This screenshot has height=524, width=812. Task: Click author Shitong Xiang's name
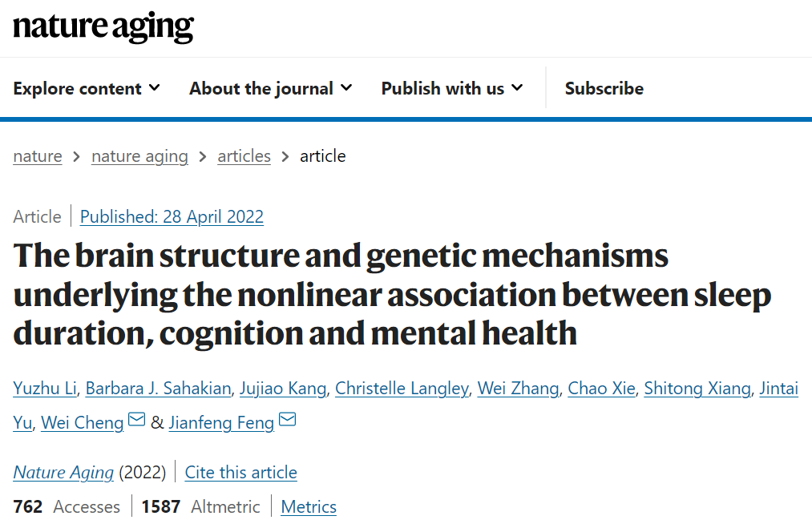coord(697,389)
